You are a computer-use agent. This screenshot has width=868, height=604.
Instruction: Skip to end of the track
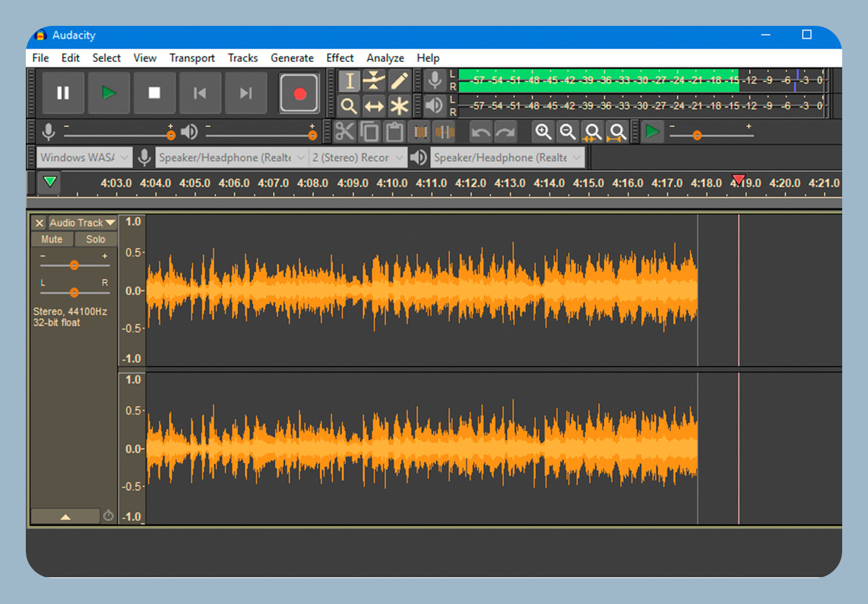(x=245, y=93)
